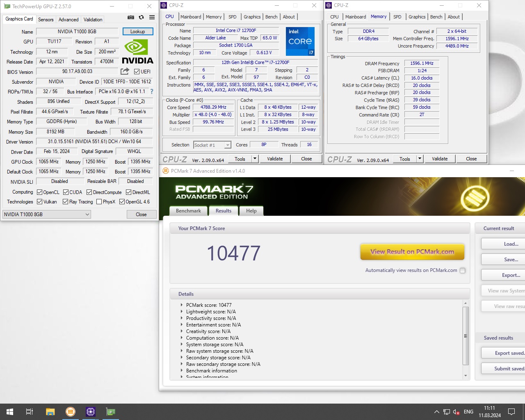Click the muted volume tray icon
Image resolution: width=525 pixels, height=420 pixels.
457,412
